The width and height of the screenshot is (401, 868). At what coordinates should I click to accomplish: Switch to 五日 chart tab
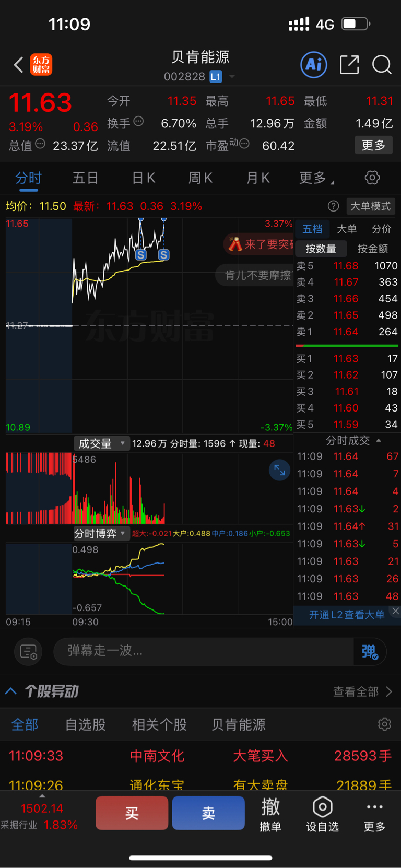[85, 178]
